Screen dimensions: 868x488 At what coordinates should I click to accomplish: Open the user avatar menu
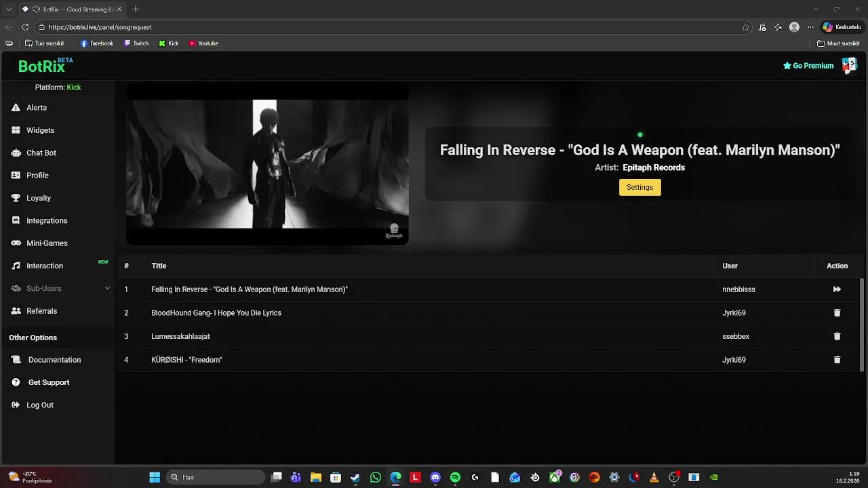click(x=849, y=65)
